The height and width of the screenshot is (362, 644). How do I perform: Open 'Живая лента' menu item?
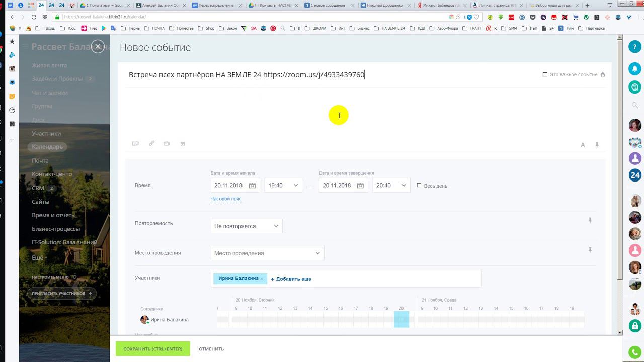click(49, 65)
